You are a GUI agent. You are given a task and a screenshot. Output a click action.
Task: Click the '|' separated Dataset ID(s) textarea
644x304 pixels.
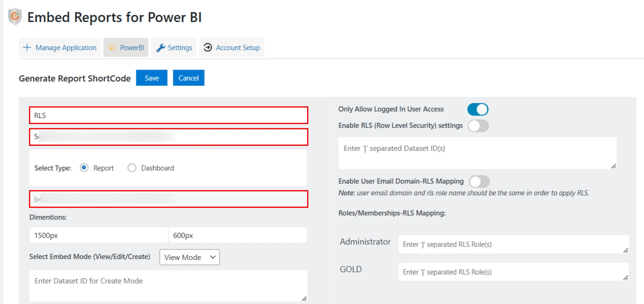(x=477, y=153)
